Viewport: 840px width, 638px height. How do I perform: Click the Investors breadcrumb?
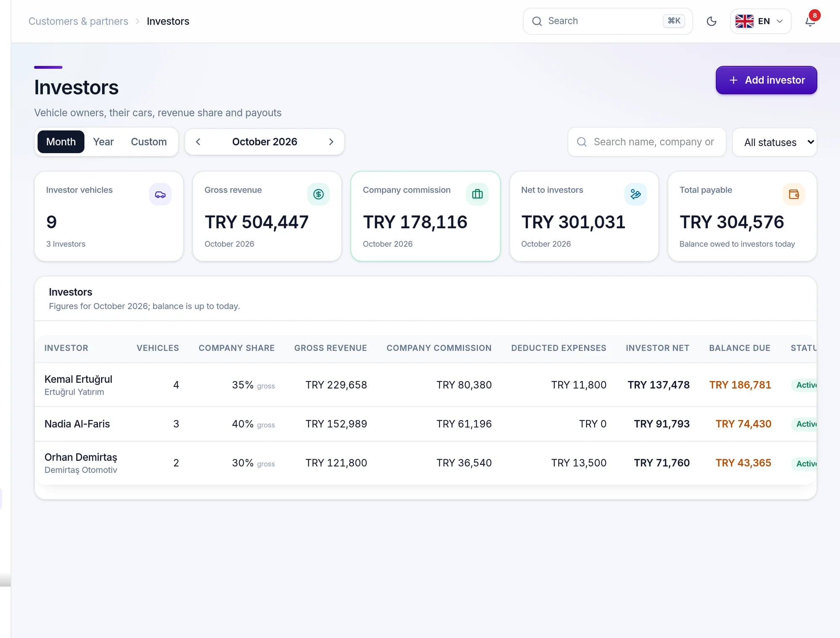168,21
